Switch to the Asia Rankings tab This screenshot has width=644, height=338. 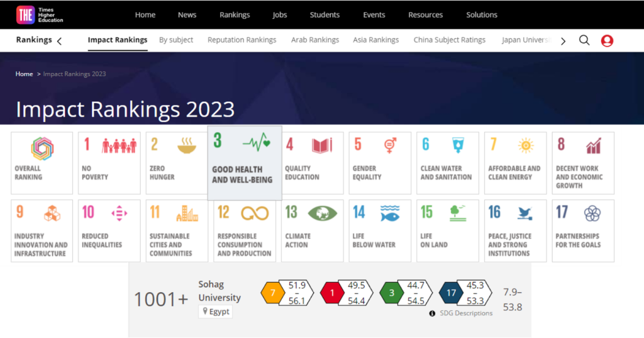point(376,40)
